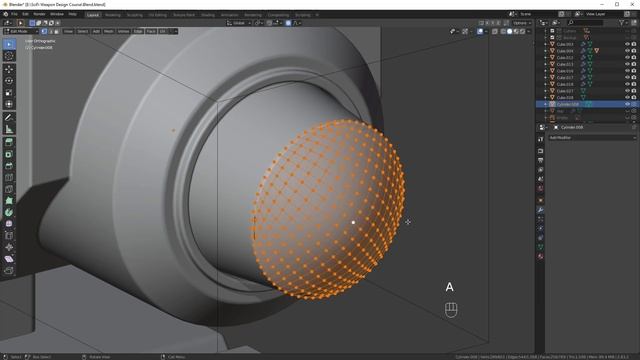Open the Add Modifier dropdown

[592, 138]
